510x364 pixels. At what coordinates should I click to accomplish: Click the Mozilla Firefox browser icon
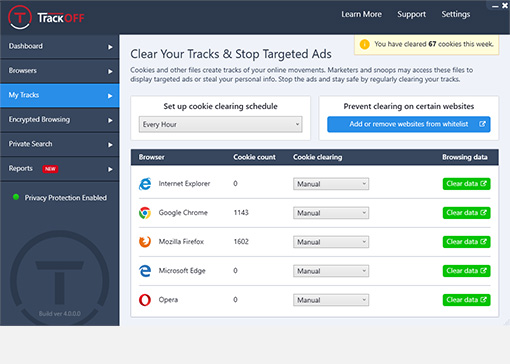[145, 242]
